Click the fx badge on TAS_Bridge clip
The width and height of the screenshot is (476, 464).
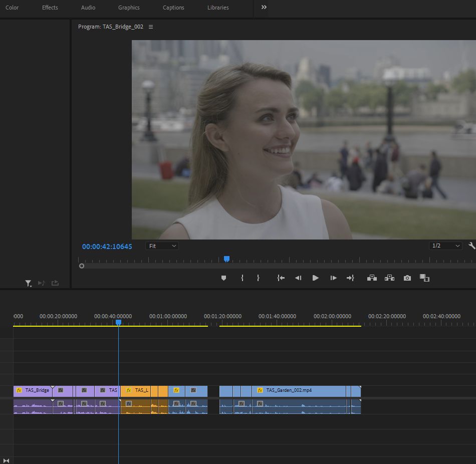19,390
